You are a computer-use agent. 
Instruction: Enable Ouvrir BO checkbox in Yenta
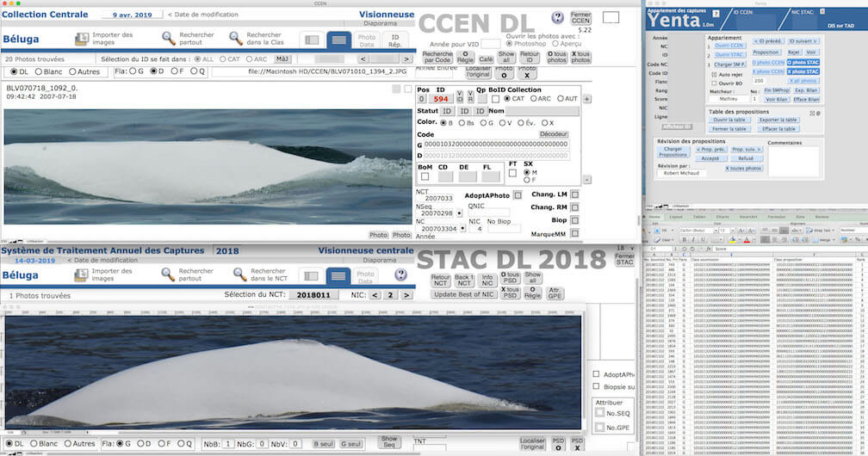[714, 83]
